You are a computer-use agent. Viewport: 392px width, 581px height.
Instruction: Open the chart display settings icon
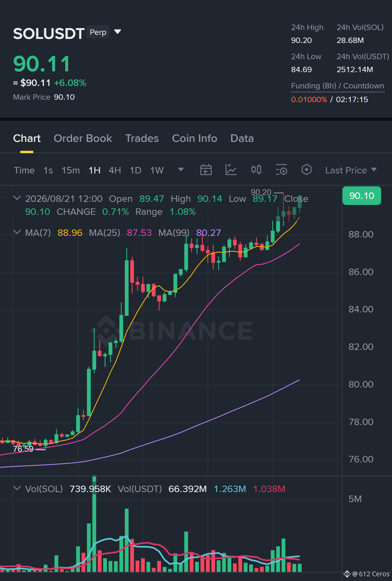281,170
